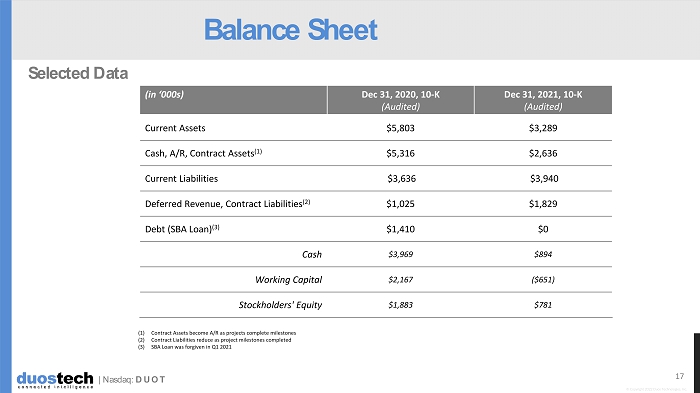
Task: Click the italic Working Capital label
Action: pos(288,280)
